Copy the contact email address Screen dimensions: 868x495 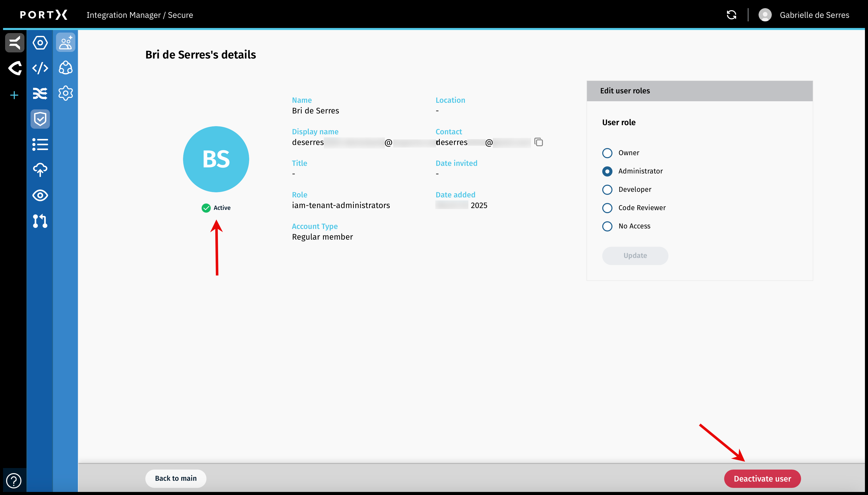click(x=538, y=142)
